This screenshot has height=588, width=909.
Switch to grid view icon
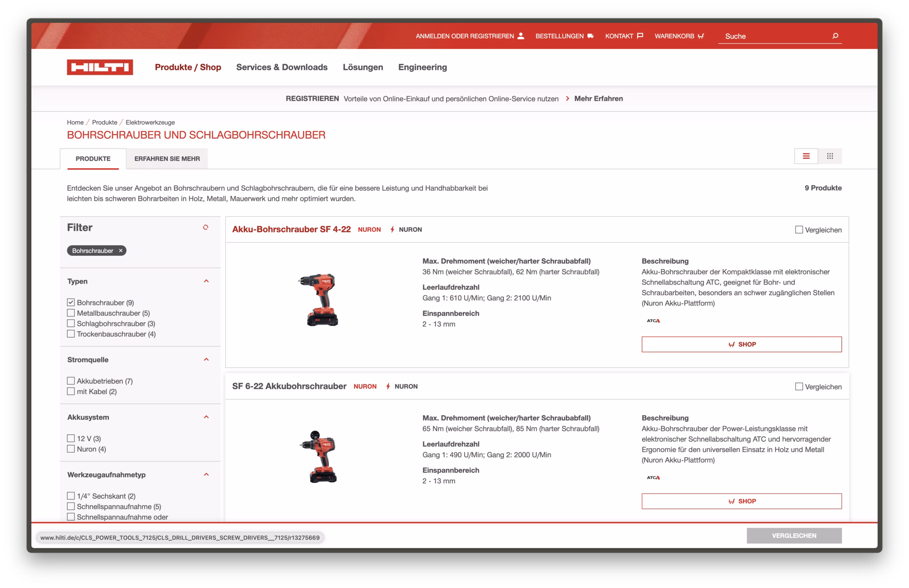click(830, 156)
